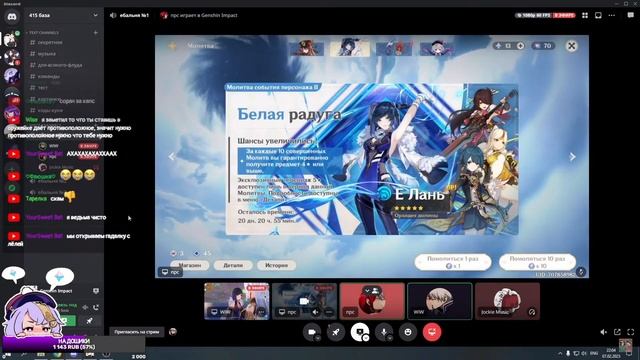This screenshot has height=360, width=640.
Task: Open Windows tray volume icon
Action: click(584, 353)
